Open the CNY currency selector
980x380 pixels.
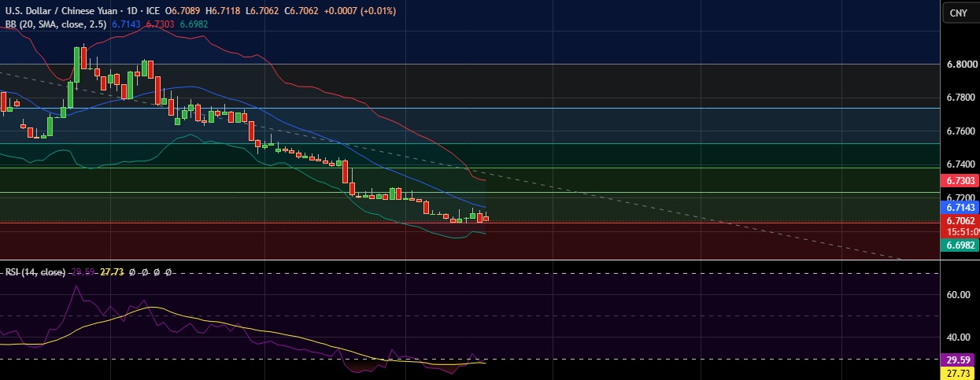pyautogui.click(x=958, y=13)
